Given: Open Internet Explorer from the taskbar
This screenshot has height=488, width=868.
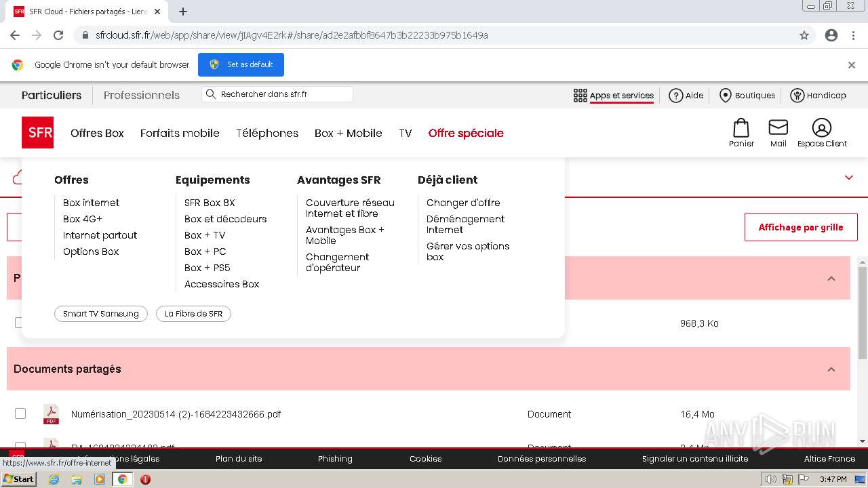Looking at the screenshot, I should click(x=54, y=479).
